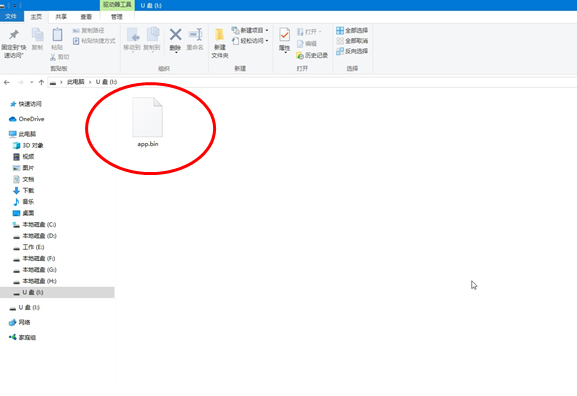
Task: Open the recent locations dropdown arrow
Action: [31, 82]
